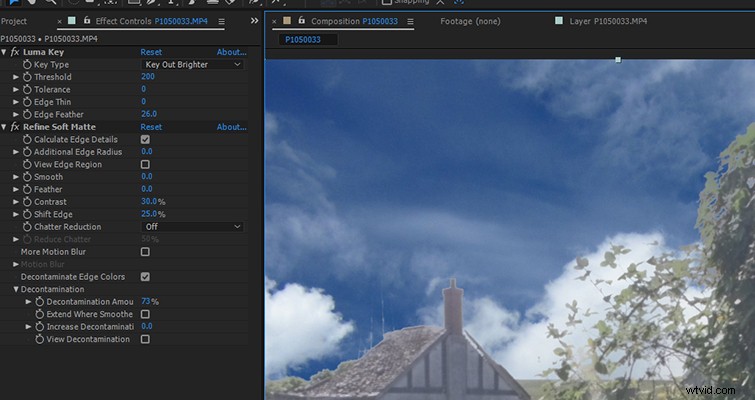This screenshot has height=400, width=755.
Task: Click the Shift Edge value 25.0
Action: 149,214
